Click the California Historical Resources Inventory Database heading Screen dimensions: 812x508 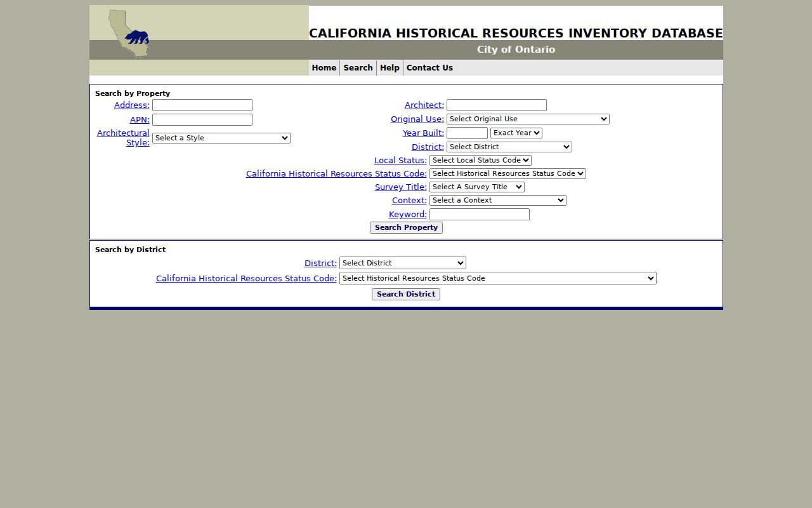pos(516,33)
